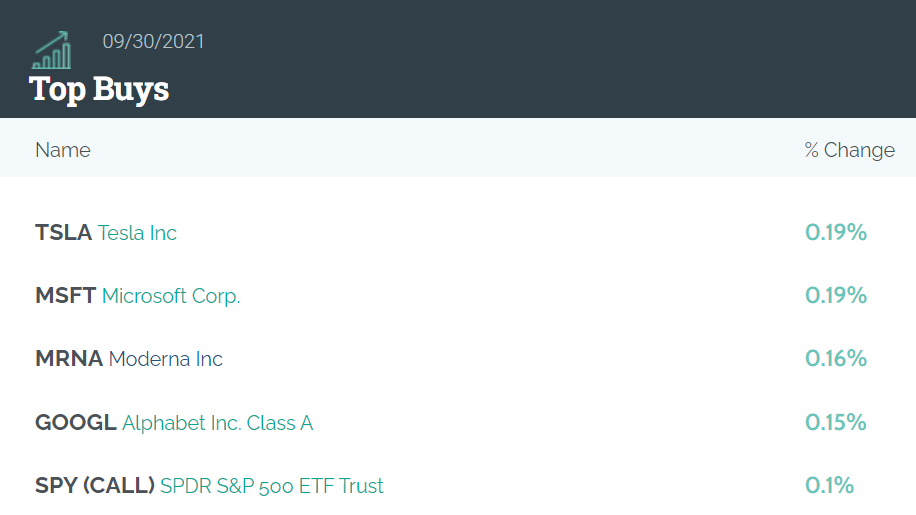916x515 pixels.
Task: Click the rising bar chart icon
Action: click(x=52, y=50)
